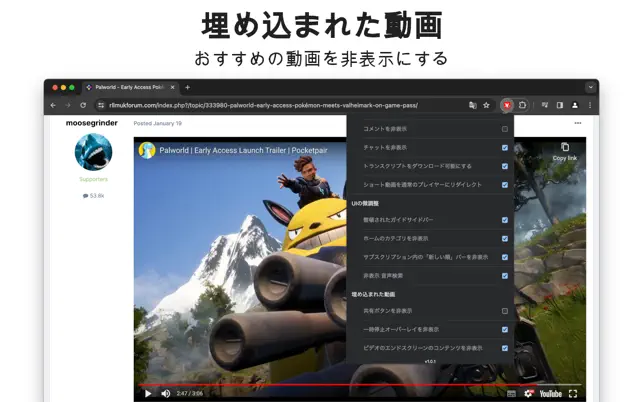View moosegrinder's shark avatar
This screenshot has height=402, width=643.
93,152
